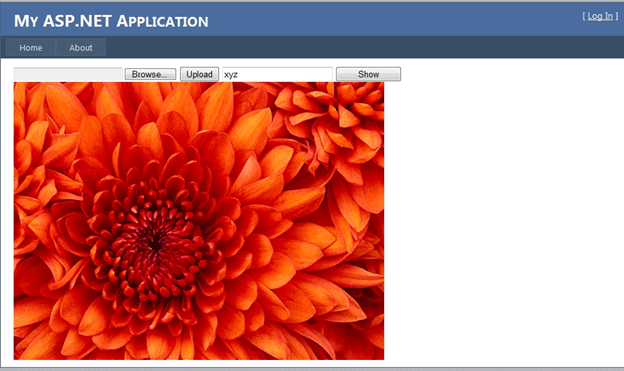This screenshot has width=624, height=371.
Task: Click the empty file path field
Action: coord(68,74)
